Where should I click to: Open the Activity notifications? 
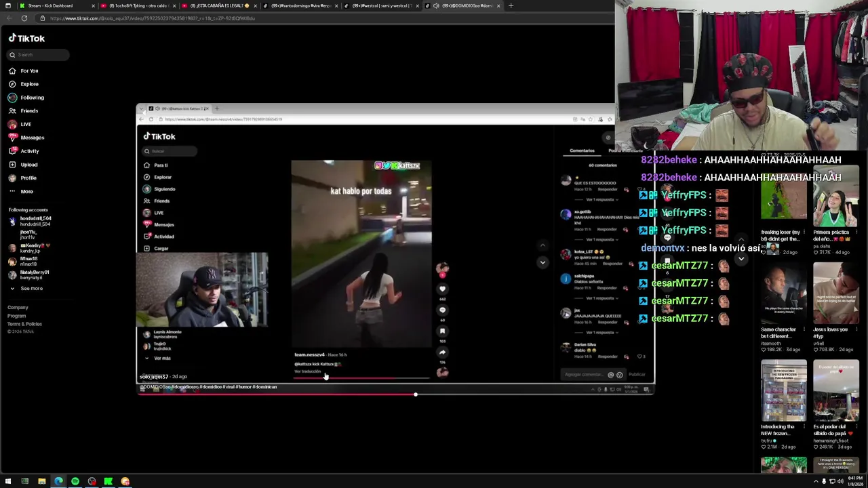click(x=23, y=151)
